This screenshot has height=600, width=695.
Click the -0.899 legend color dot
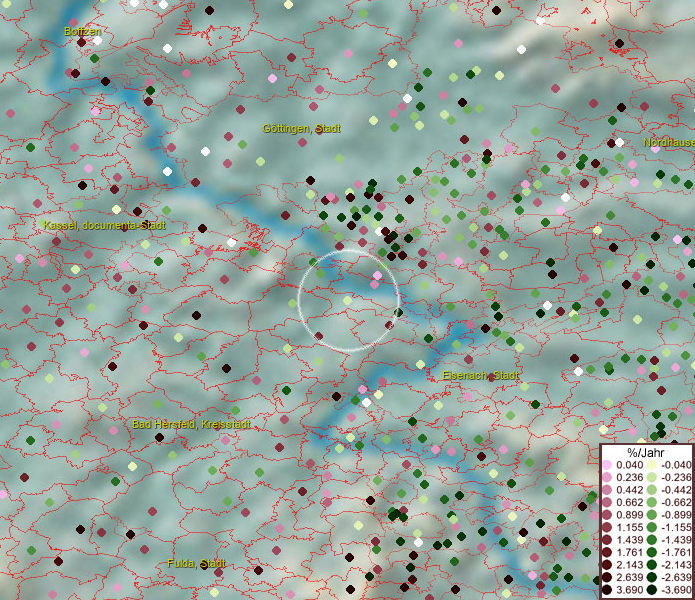pos(652,515)
